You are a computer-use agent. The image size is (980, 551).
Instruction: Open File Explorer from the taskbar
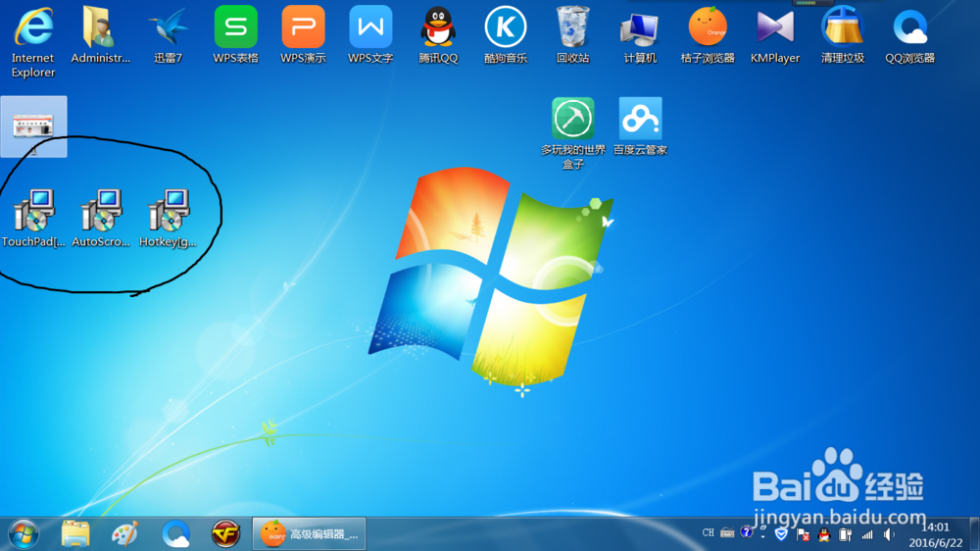(75, 534)
